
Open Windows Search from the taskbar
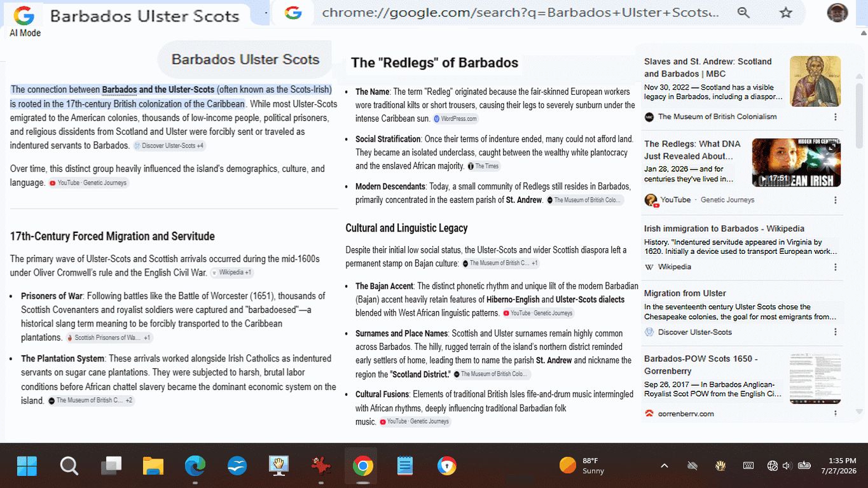coord(69,466)
